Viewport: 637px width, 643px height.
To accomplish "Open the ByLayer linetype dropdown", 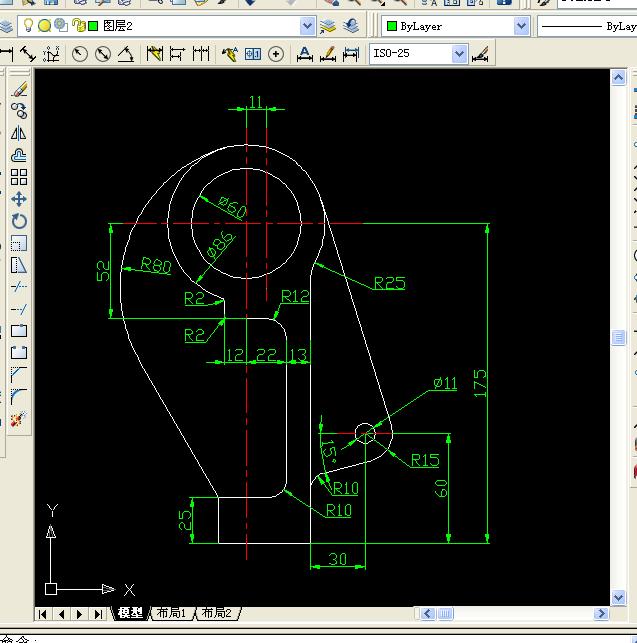I will (587, 26).
